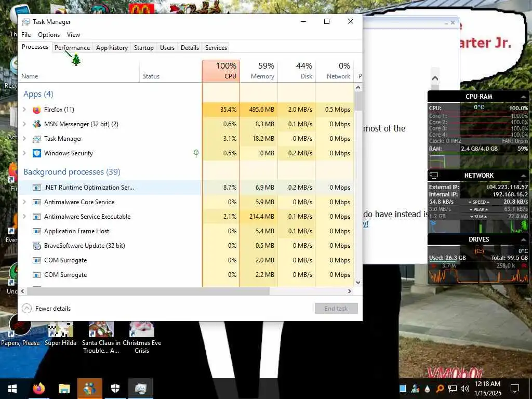Open Windows Security from the taskbar
The image size is (532, 399).
(115, 389)
